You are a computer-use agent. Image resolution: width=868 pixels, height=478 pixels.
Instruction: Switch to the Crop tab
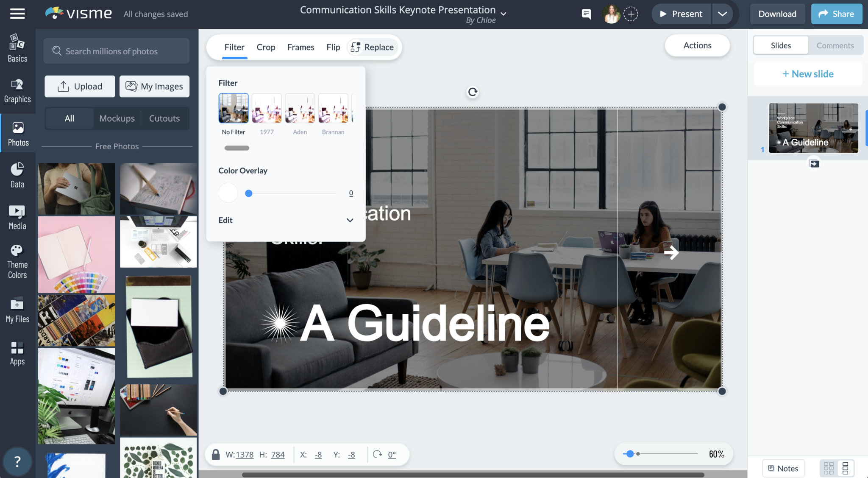[266, 47]
